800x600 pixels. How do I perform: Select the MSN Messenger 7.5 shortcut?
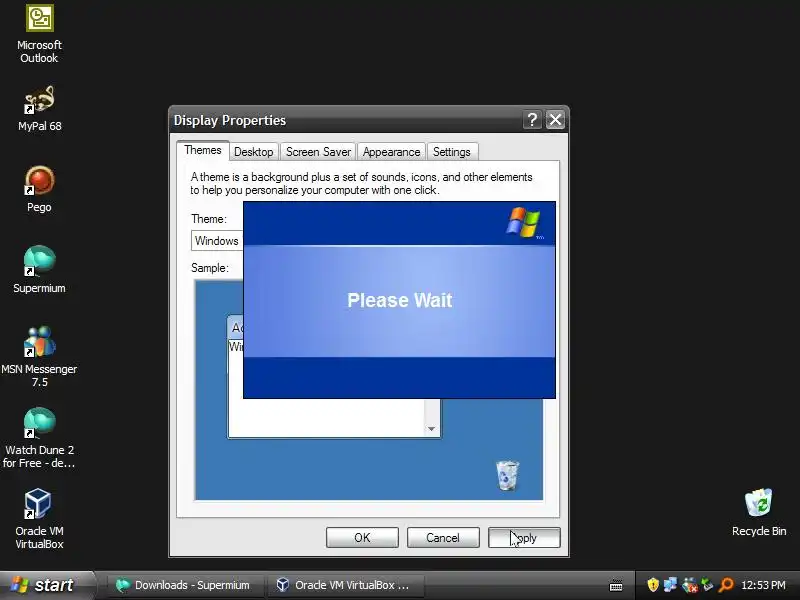pos(39,356)
